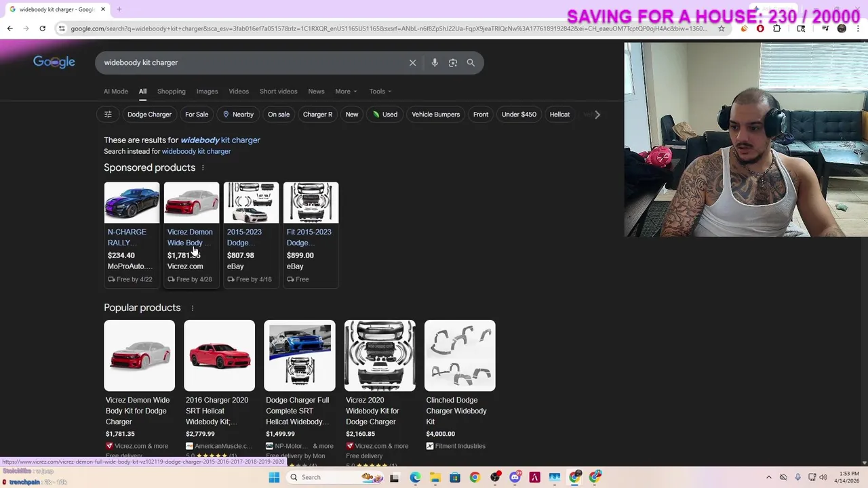Click the corrected widebody kit charger link
The width and height of the screenshot is (868, 488).
click(220, 140)
